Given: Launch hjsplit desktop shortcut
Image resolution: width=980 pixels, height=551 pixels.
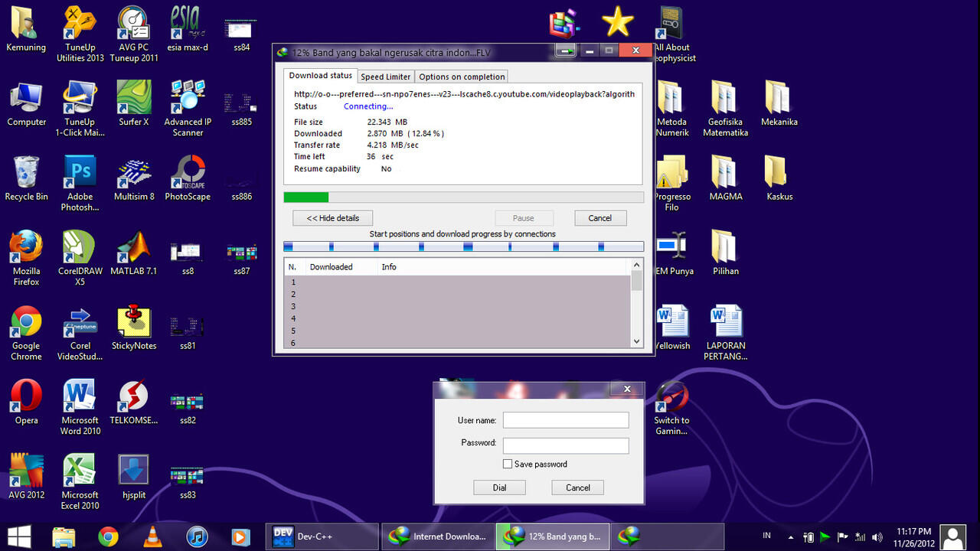Looking at the screenshot, I should click(x=134, y=478).
